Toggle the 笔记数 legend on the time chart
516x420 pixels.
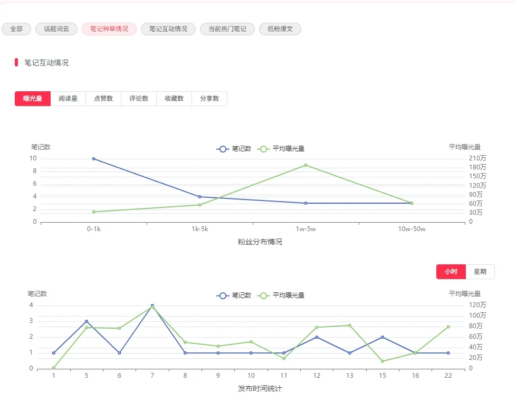pos(233,295)
